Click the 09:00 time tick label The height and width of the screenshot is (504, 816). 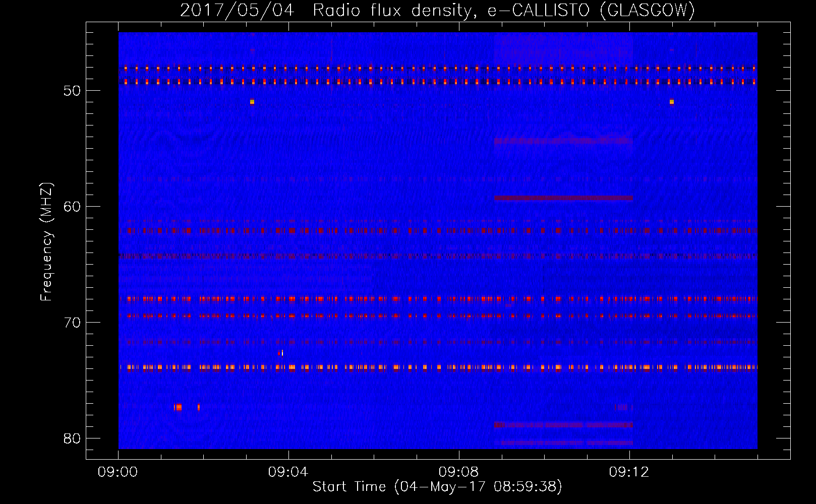pyautogui.click(x=118, y=472)
